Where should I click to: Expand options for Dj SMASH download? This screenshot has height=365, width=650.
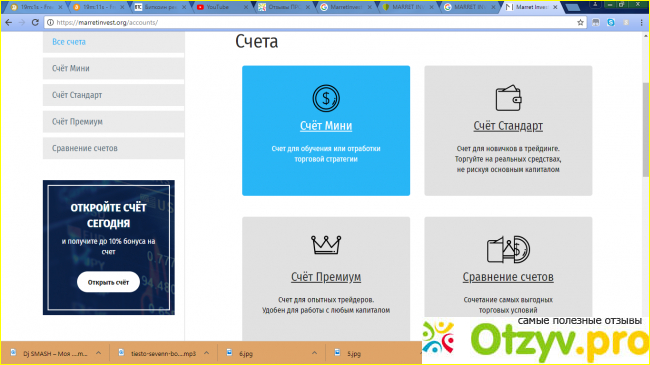(x=98, y=353)
